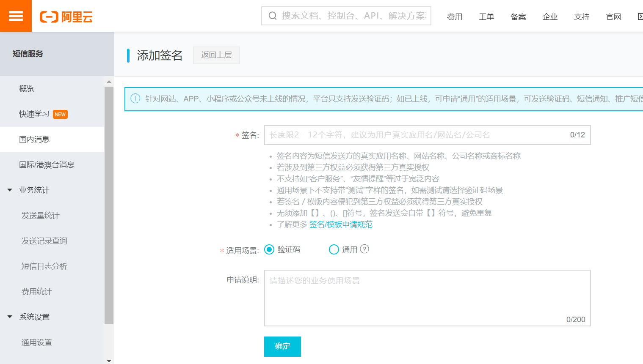Viewport: 643px width, 364px height.
Task: Click the partially visible top-right header icon
Action: point(640,16)
